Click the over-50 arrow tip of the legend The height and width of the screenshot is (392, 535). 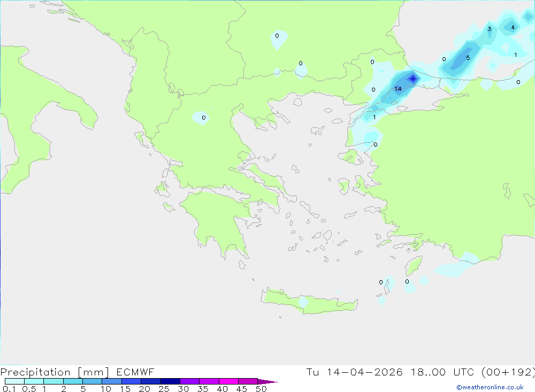coord(267,382)
